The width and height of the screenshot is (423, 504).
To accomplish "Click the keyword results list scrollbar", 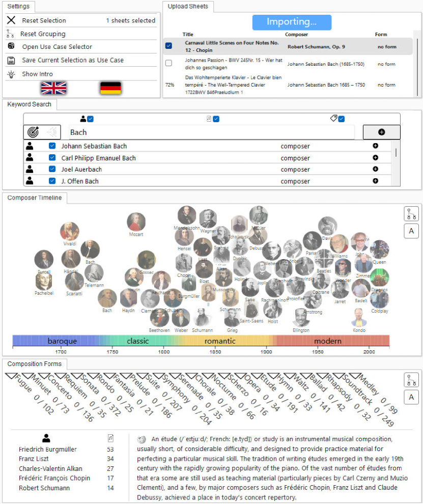I will pos(396,152).
